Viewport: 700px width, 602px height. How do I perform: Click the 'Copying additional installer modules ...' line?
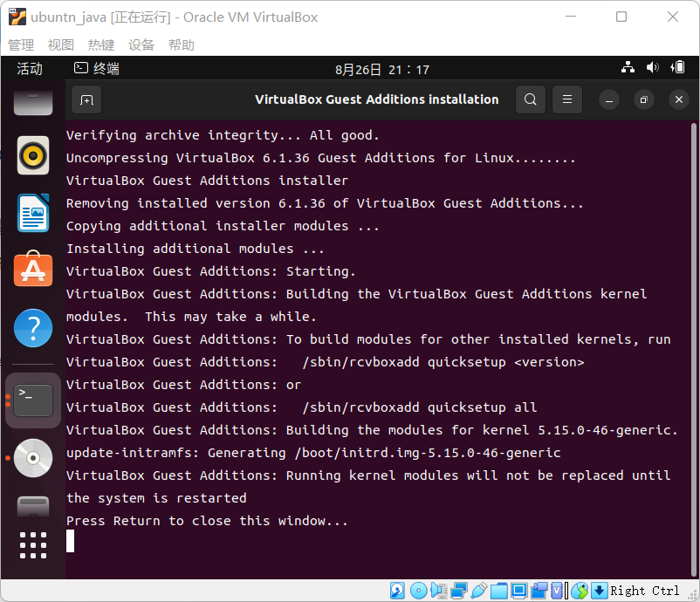point(223,226)
